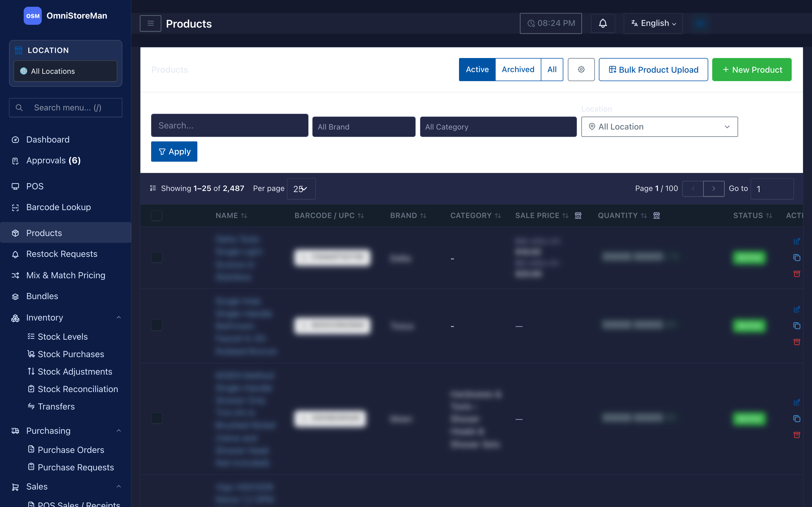Click the store icon beside Sale Price
This screenshot has height=507, width=812.
(578, 215)
